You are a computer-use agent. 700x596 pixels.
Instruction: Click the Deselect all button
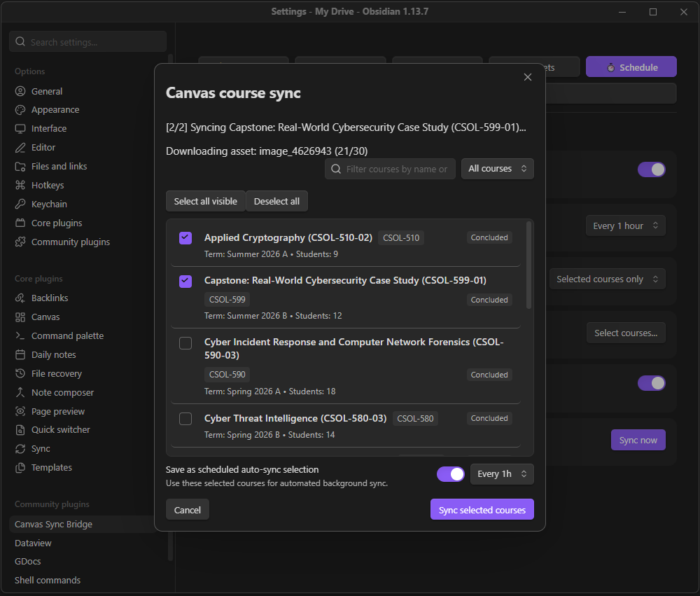click(276, 201)
